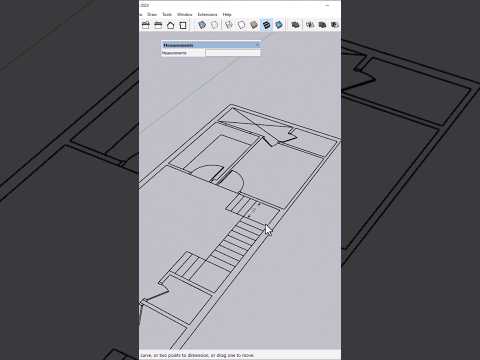Click the Measurements value input box
Viewport: 480px width, 360px height.
233,53
